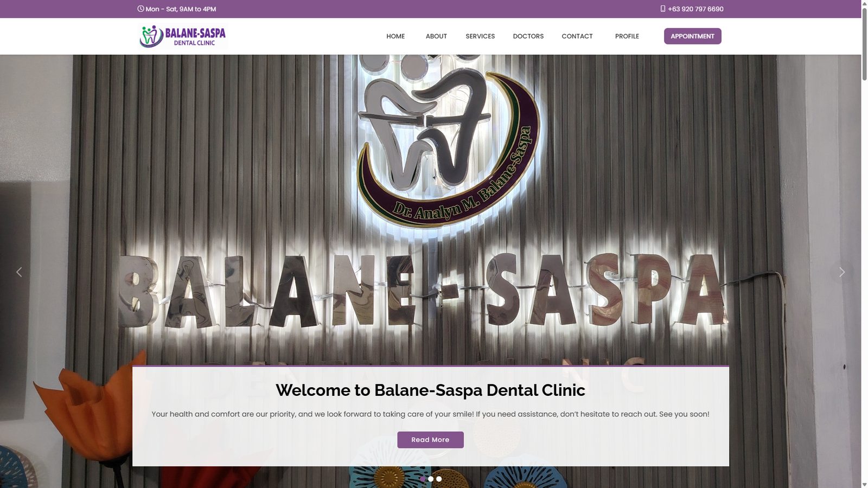Click the 'Your health and comfort' paragraph text
868x488 pixels.
click(x=430, y=414)
